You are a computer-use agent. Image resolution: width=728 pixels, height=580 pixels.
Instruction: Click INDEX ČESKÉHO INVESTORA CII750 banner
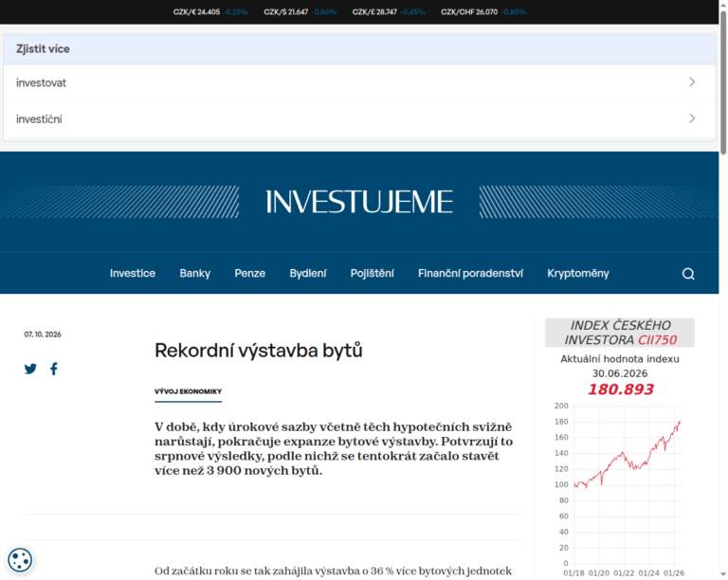pos(620,333)
